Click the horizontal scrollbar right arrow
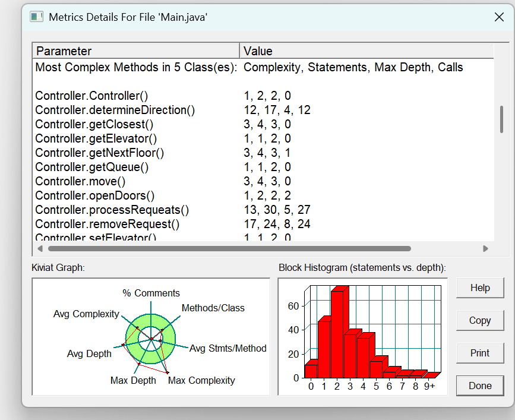Viewport: 515px width, 420px height. (485, 248)
